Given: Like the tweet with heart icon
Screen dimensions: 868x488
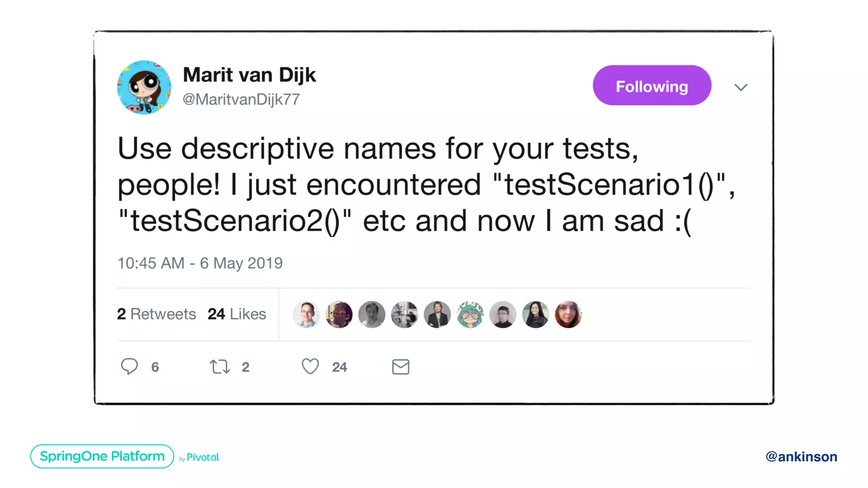Looking at the screenshot, I should (310, 366).
